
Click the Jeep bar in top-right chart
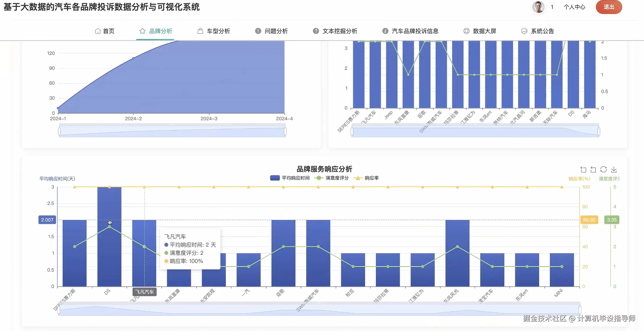point(392,75)
